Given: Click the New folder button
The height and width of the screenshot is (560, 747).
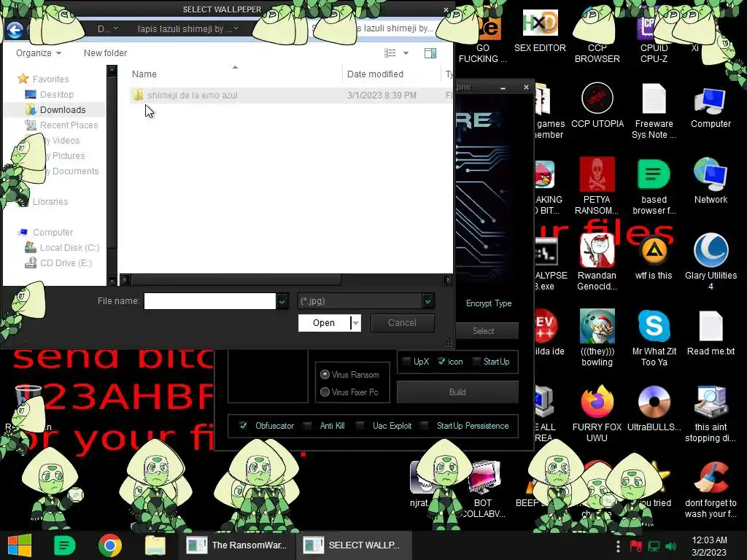Looking at the screenshot, I should pyautogui.click(x=105, y=52).
